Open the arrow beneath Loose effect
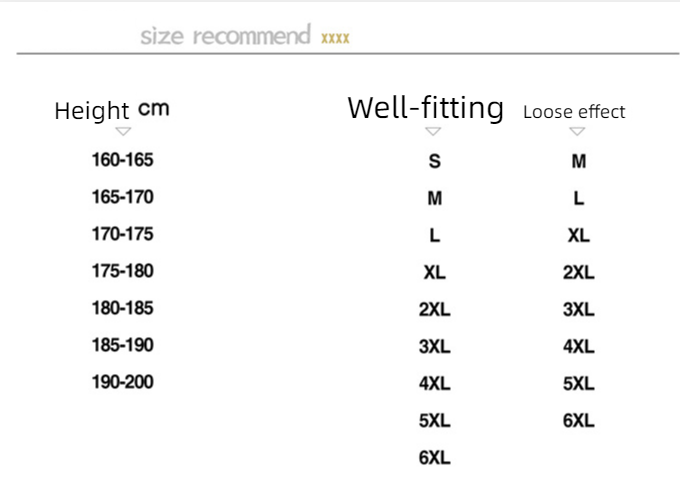The height and width of the screenshot is (489, 680). 577,132
